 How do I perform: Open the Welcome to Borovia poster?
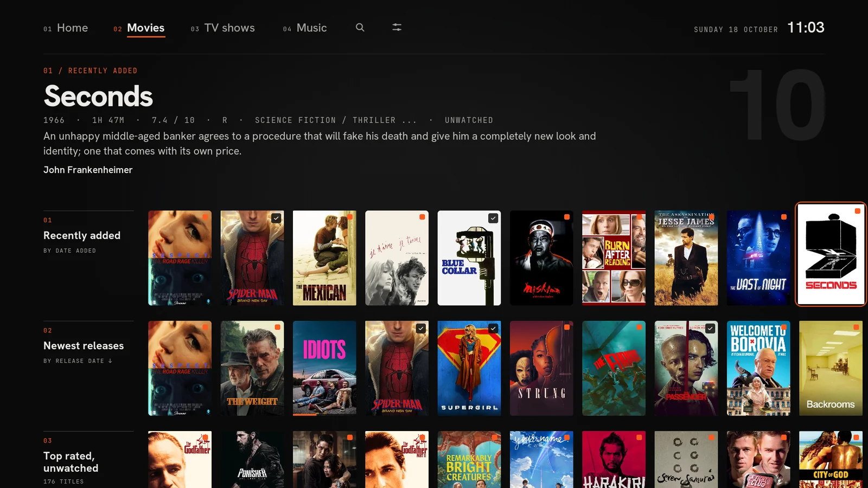coord(758,368)
